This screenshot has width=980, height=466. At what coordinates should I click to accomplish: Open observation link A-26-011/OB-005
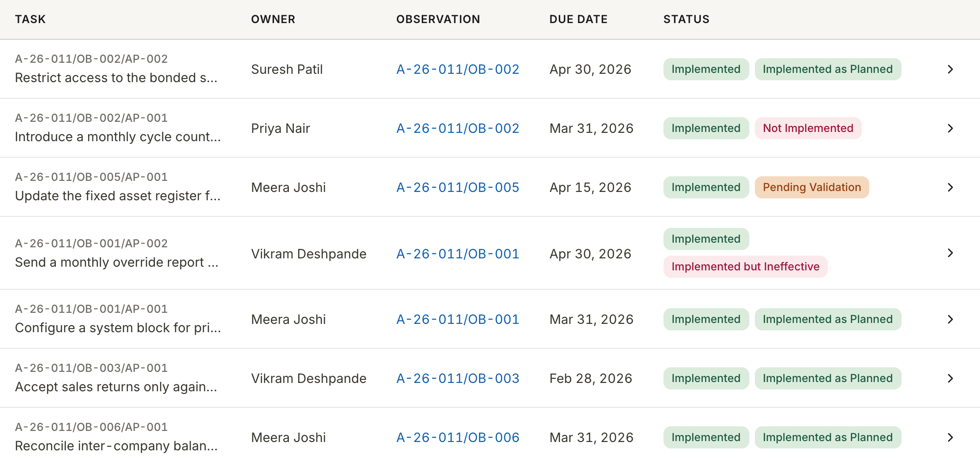(x=458, y=187)
